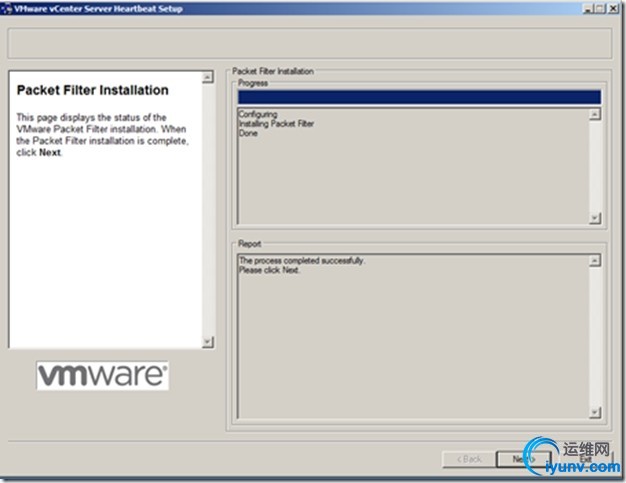Click 'Installing Packet Filter' log line

pos(276,124)
